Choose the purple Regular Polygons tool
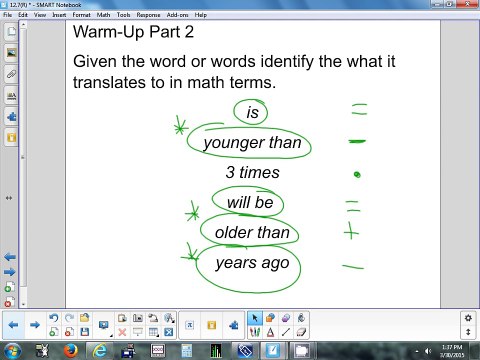 [286, 318]
